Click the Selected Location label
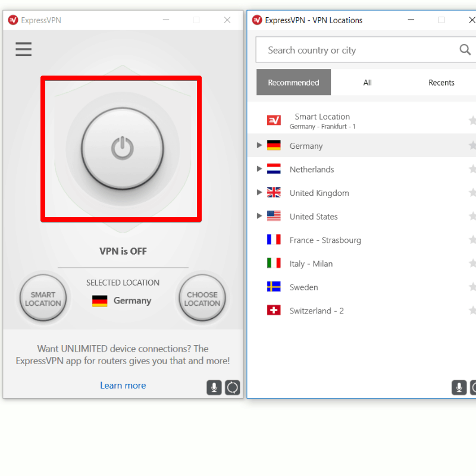The image size is (476, 476). coord(123,283)
